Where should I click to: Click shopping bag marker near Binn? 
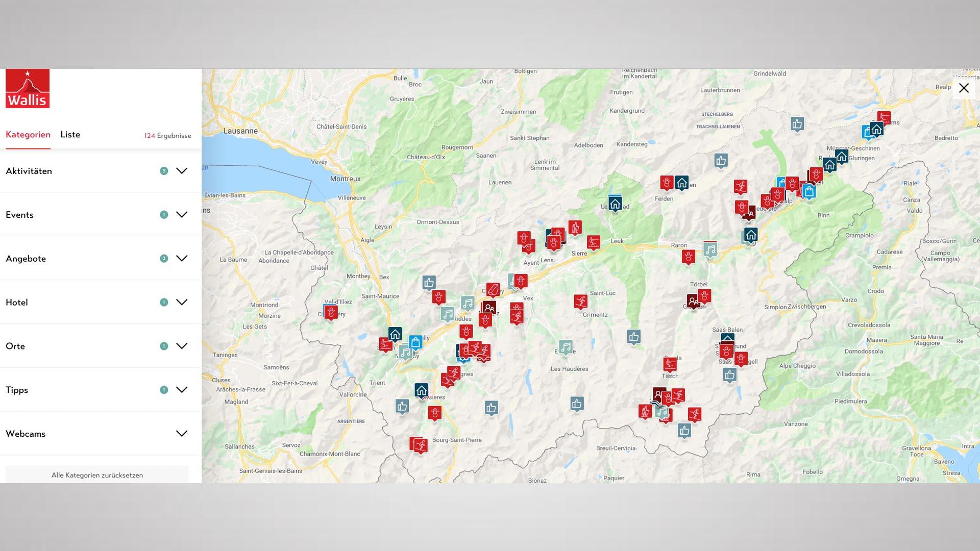click(808, 192)
